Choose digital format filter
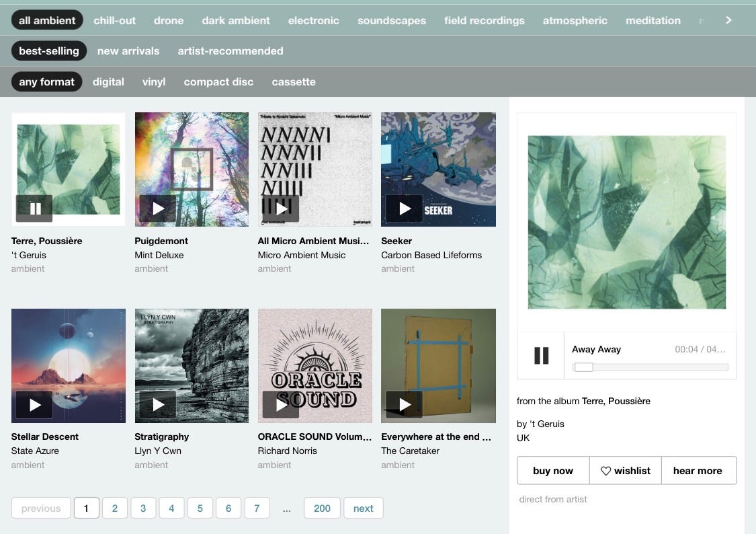The height and width of the screenshot is (534, 756). pos(108,81)
